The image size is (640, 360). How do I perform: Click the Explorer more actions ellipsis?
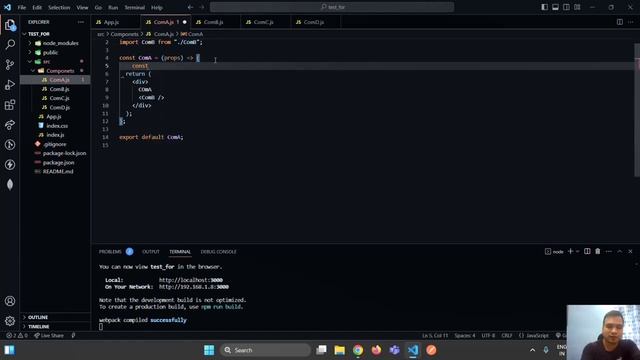[81, 22]
